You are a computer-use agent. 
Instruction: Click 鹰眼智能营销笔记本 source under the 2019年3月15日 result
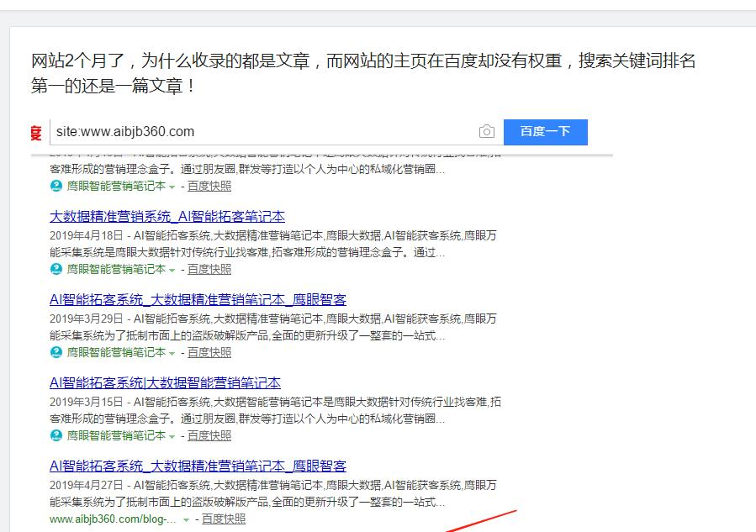(x=116, y=435)
